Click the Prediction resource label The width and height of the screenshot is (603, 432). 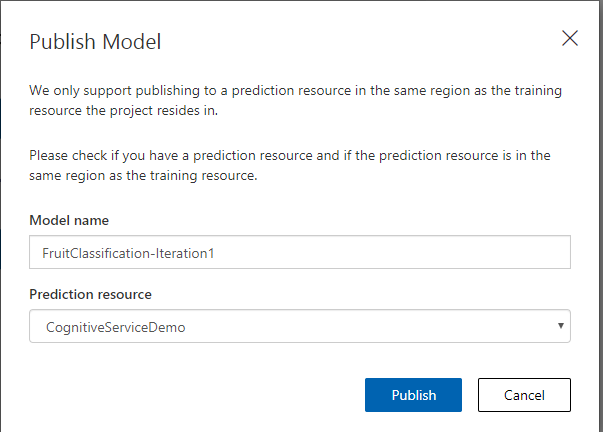point(90,294)
